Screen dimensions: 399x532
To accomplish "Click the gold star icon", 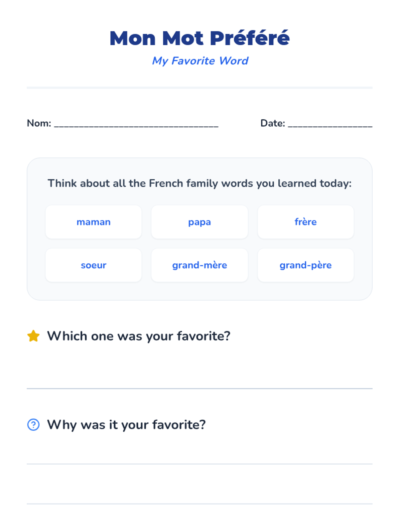I will 33,336.
